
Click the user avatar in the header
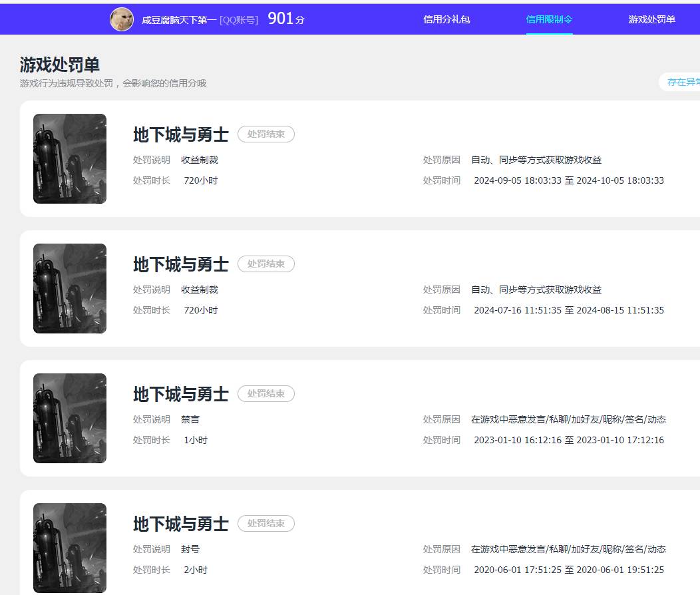(x=122, y=19)
